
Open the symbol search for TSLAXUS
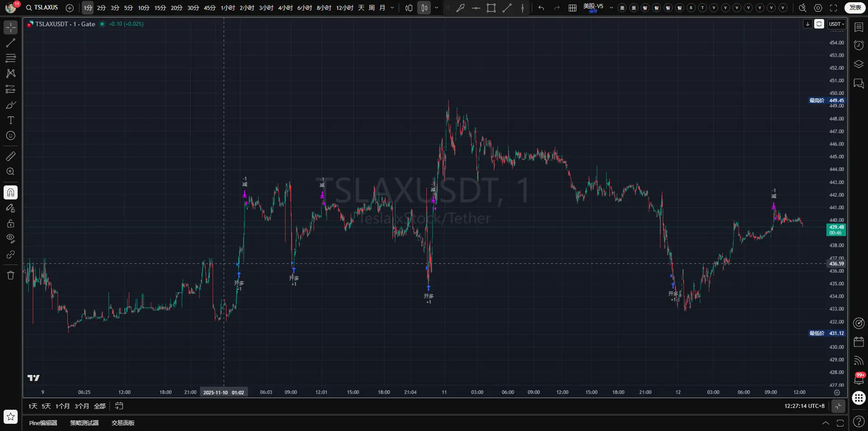click(42, 8)
